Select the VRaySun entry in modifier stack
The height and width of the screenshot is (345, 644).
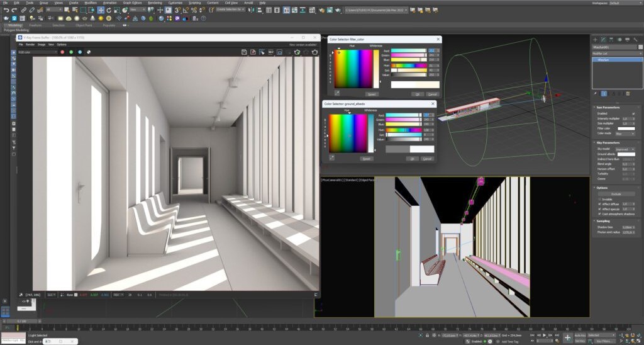617,60
